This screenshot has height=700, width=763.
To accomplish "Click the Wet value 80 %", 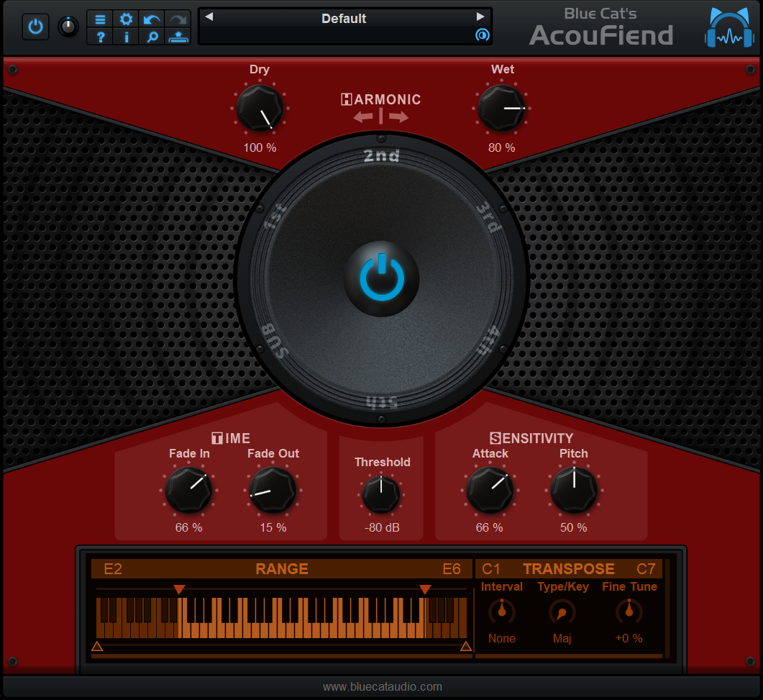I will point(502,147).
